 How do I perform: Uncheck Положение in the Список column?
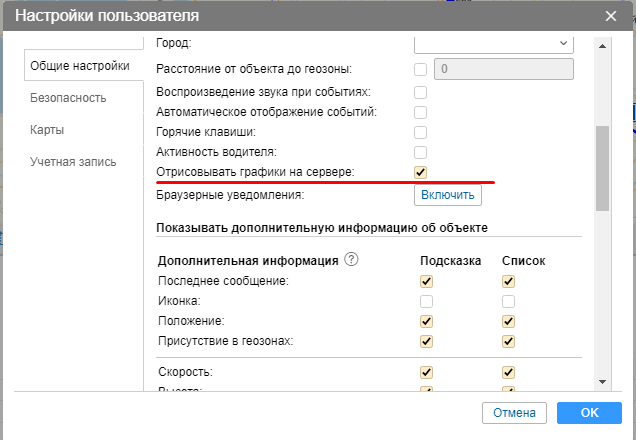[x=508, y=321]
